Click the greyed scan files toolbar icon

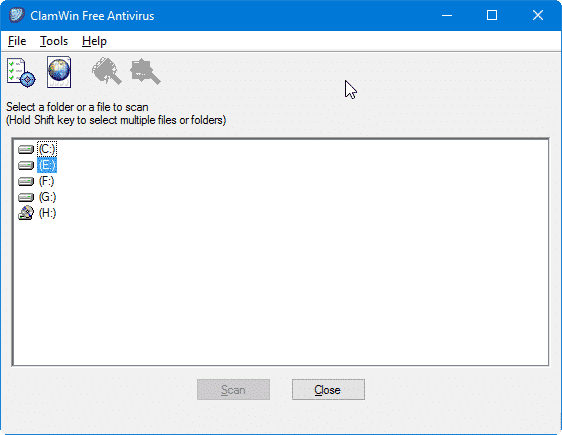pos(145,71)
